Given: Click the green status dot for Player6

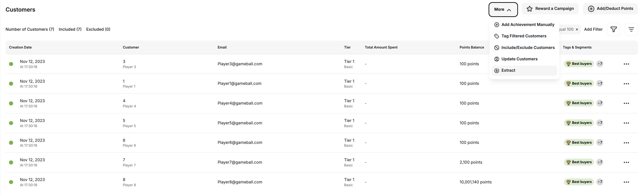Looking at the screenshot, I should [x=11, y=143].
